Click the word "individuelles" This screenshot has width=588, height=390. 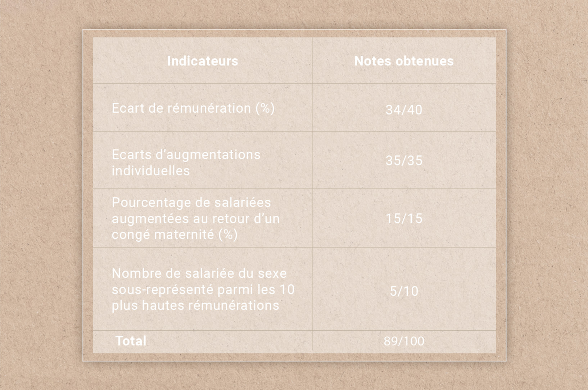(x=151, y=171)
